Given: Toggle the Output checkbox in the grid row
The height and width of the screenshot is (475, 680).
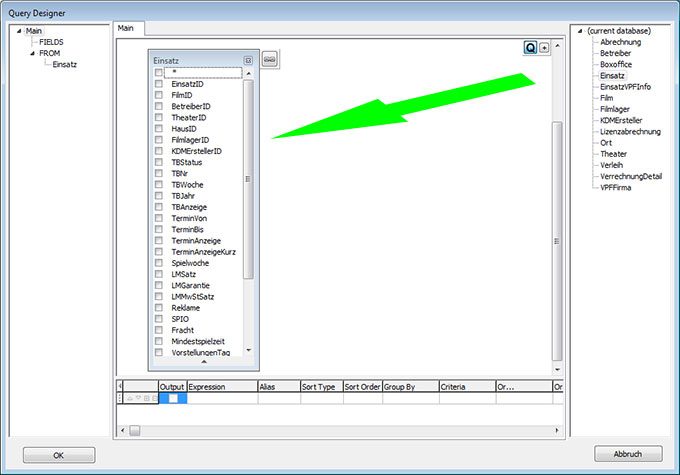Looking at the screenshot, I should 172,398.
